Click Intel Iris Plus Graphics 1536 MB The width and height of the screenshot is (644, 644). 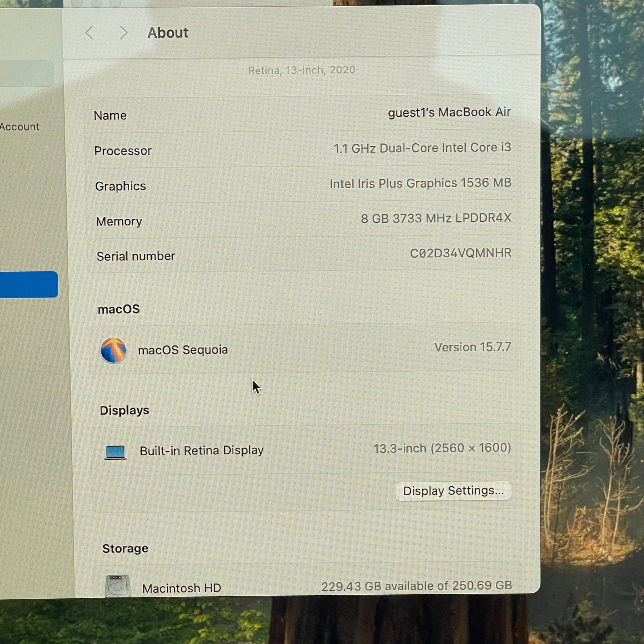click(421, 183)
